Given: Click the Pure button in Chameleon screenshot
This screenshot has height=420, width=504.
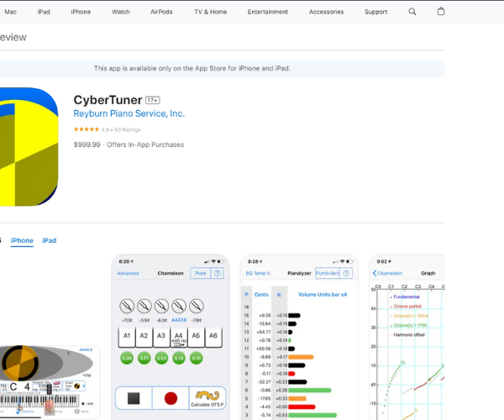Looking at the screenshot, I should [x=201, y=273].
